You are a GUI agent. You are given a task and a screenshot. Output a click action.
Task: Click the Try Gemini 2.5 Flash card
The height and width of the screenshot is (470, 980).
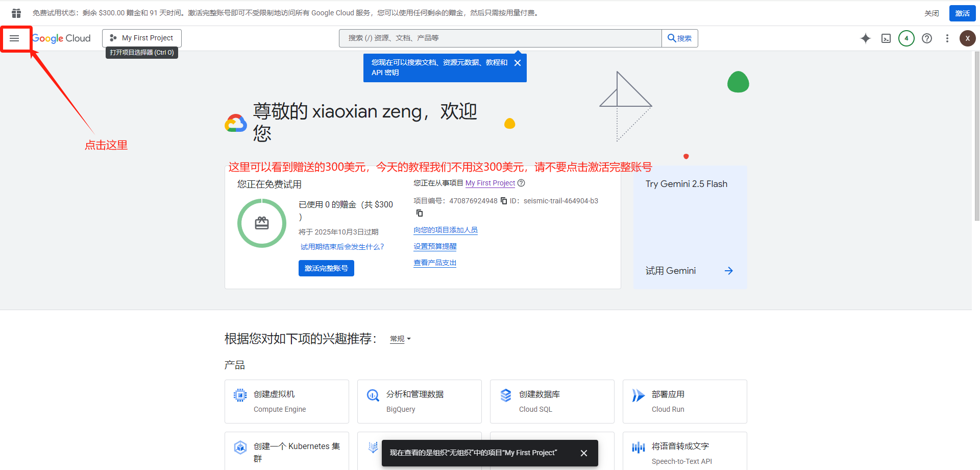690,227
